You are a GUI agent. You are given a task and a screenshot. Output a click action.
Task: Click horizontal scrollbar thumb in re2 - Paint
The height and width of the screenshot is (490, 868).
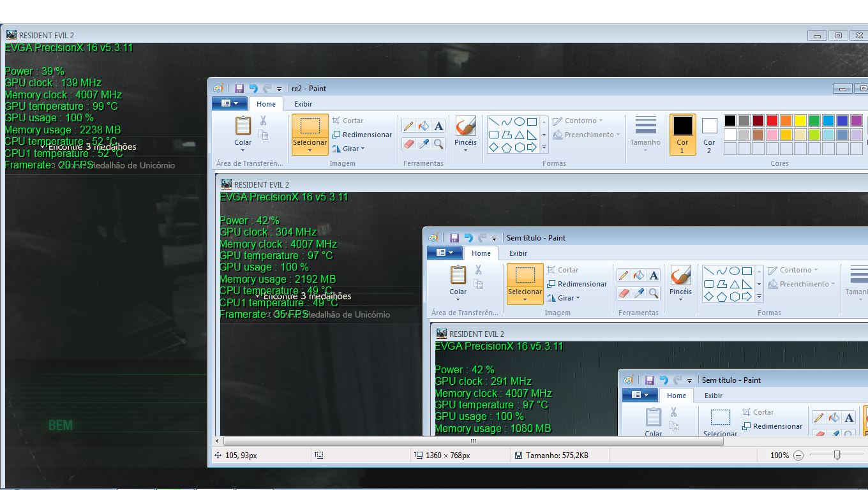(473, 441)
